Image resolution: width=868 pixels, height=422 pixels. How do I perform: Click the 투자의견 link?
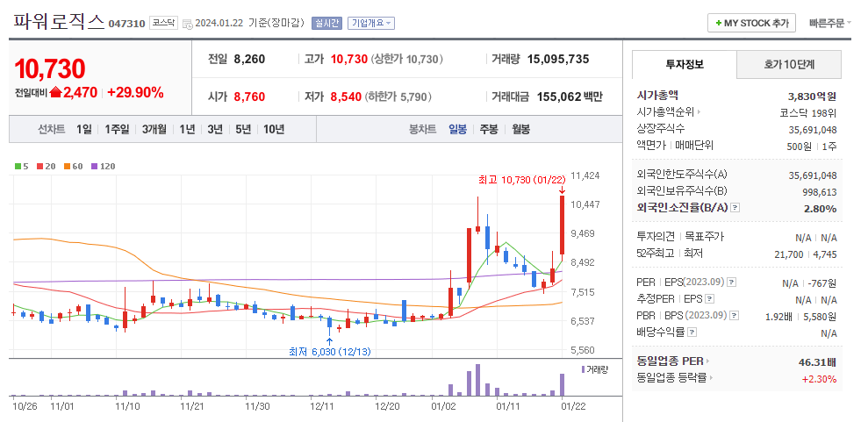point(656,237)
